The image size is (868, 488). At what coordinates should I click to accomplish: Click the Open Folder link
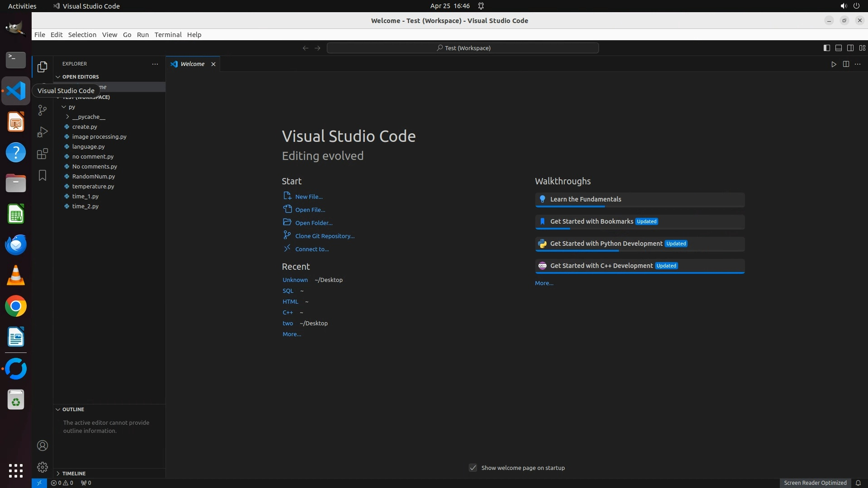pyautogui.click(x=313, y=223)
